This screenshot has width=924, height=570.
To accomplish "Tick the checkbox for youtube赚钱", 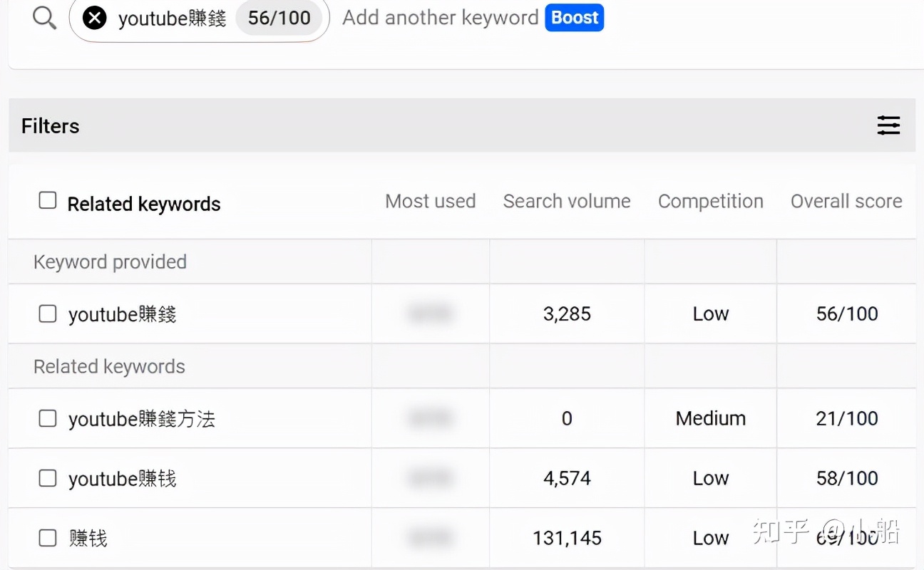I will click(x=47, y=478).
